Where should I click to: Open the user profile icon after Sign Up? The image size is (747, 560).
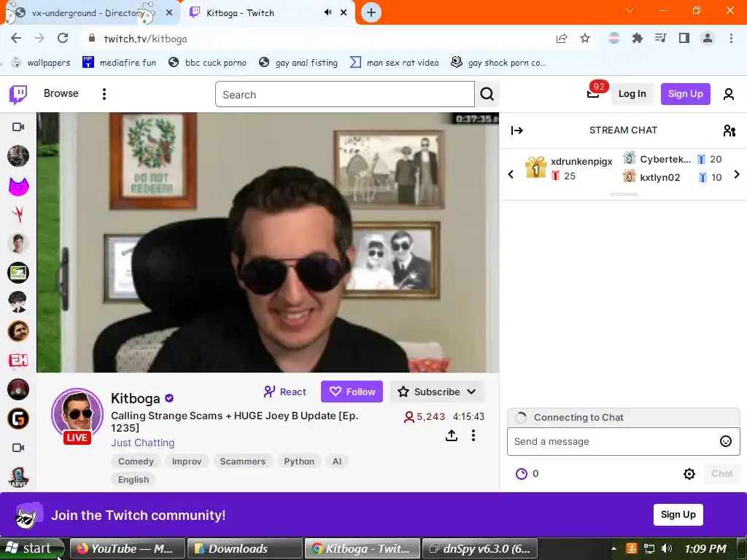(729, 94)
